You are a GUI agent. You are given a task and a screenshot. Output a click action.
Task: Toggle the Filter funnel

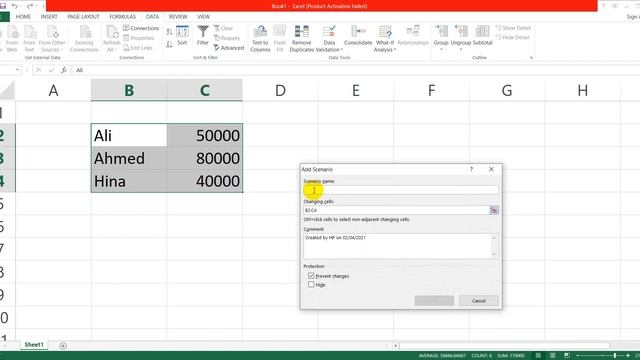point(202,36)
